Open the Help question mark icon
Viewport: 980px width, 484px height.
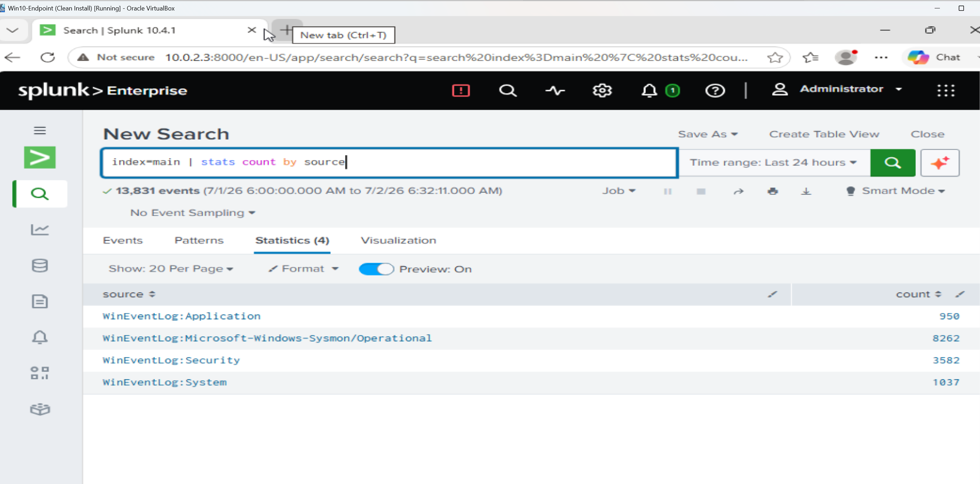coord(715,91)
